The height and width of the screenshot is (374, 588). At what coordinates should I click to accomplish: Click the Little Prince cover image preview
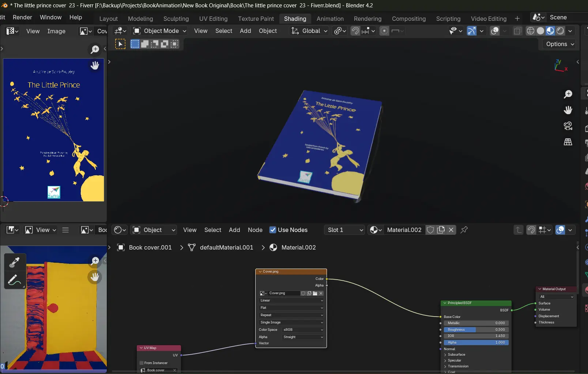click(53, 130)
